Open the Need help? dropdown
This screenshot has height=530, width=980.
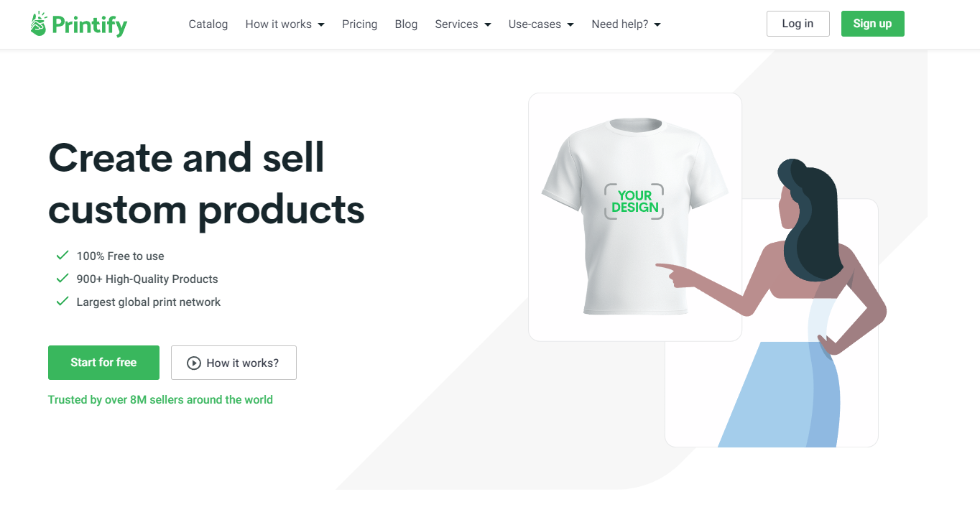coord(626,24)
